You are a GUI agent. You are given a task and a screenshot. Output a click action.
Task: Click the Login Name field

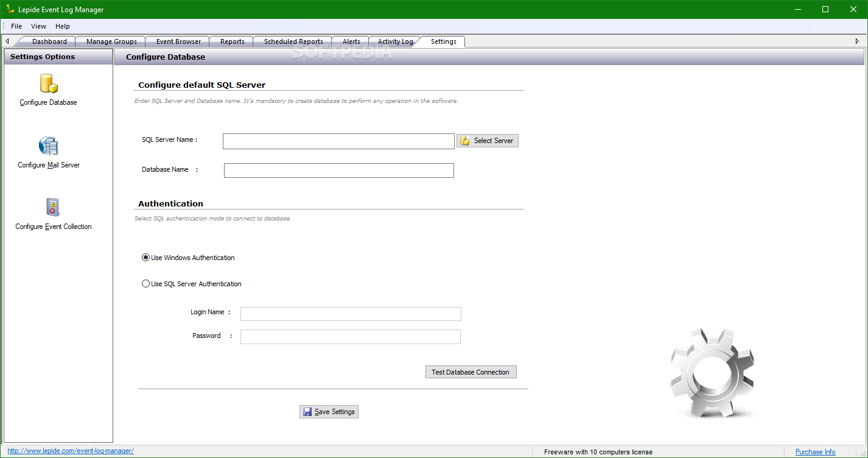pyautogui.click(x=351, y=314)
